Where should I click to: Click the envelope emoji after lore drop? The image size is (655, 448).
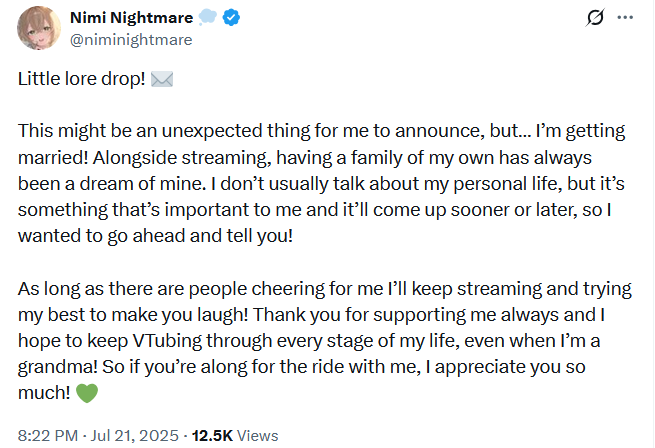(160, 81)
